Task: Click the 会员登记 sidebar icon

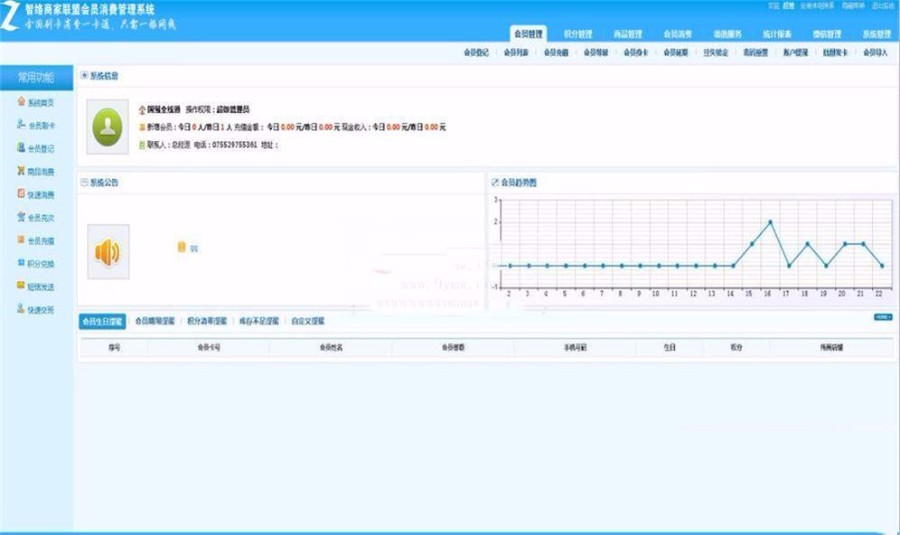Action: coord(21,148)
